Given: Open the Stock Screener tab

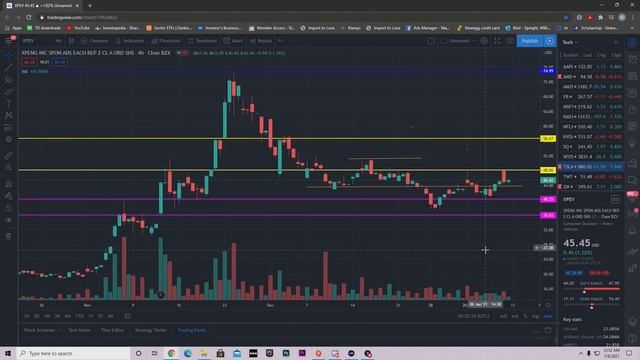Looking at the screenshot, I should [40, 330].
